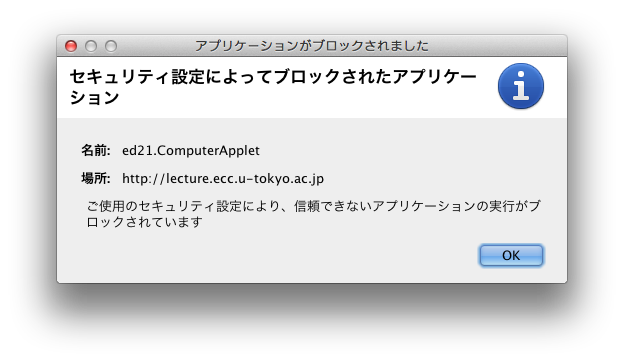Select the 場所: label
Image resolution: width=624 pixels, height=362 pixels.
pos(96,178)
